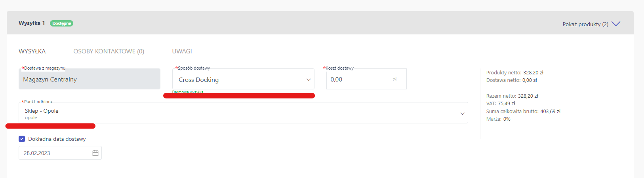Click the Punkt odbioru dropdown arrow

tap(462, 114)
